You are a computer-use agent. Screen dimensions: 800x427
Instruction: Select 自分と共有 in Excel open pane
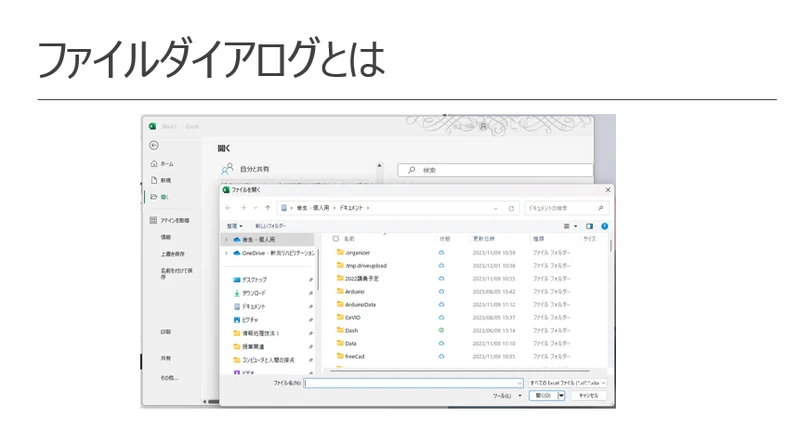tap(245, 169)
